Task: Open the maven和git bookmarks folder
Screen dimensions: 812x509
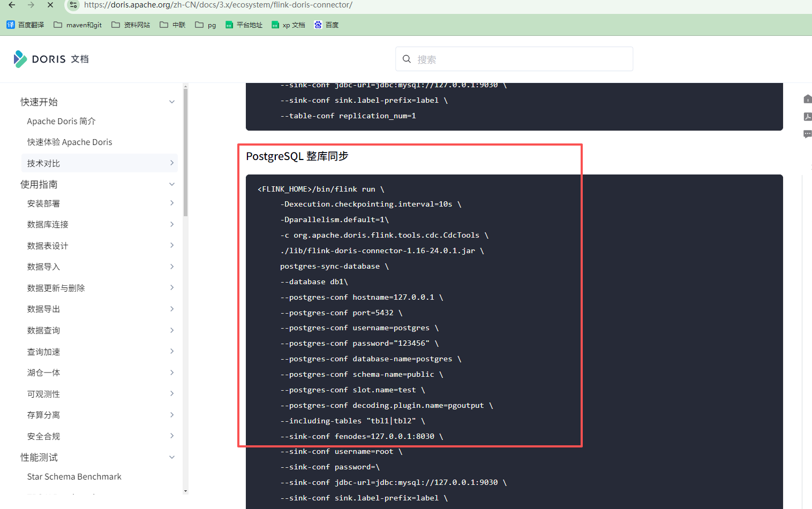Action: pos(78,25)
